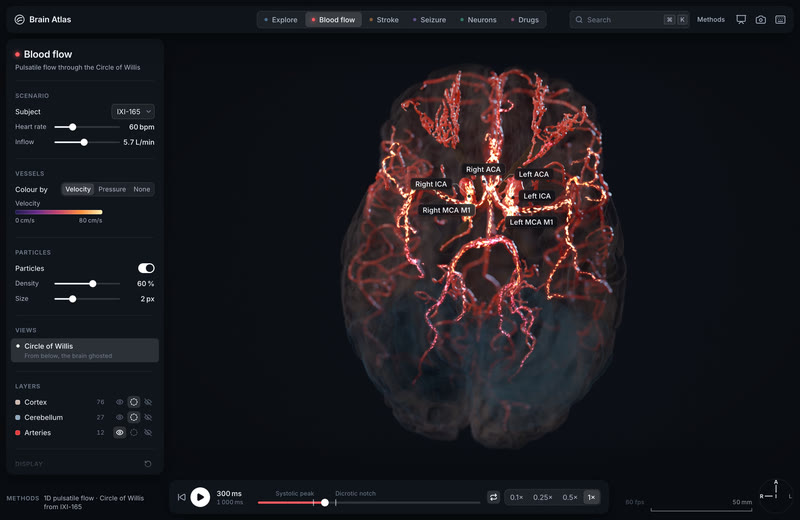This screenshot has height=520, width=800.
Task: Click the '60 bpm' heart rate value
Action: 141,127
